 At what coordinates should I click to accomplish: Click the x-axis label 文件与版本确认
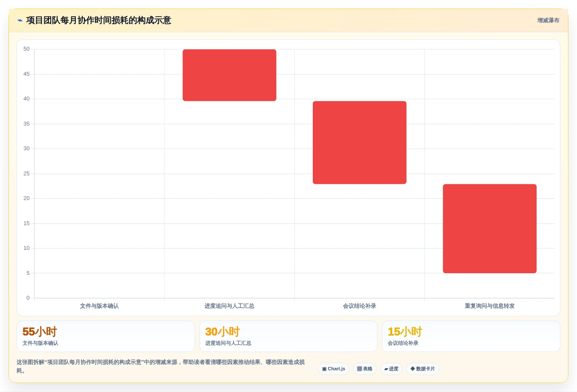point(99,306)
